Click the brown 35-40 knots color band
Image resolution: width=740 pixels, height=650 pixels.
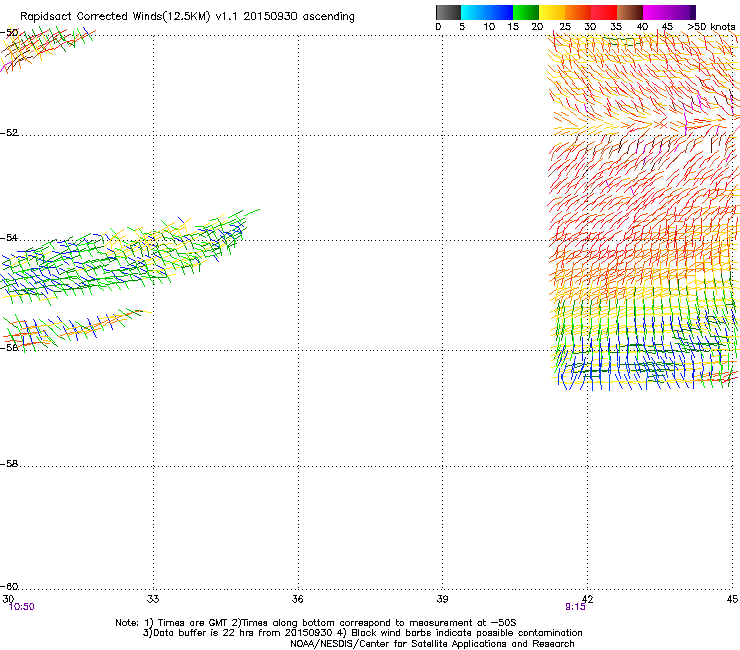630,12
